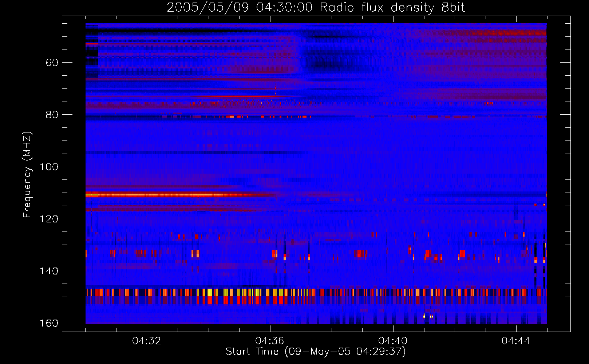This screenshot has height=364, width=589.
Task: Click the 'Frequency (MHZ)' y-axis label
Action: [27, 174]
